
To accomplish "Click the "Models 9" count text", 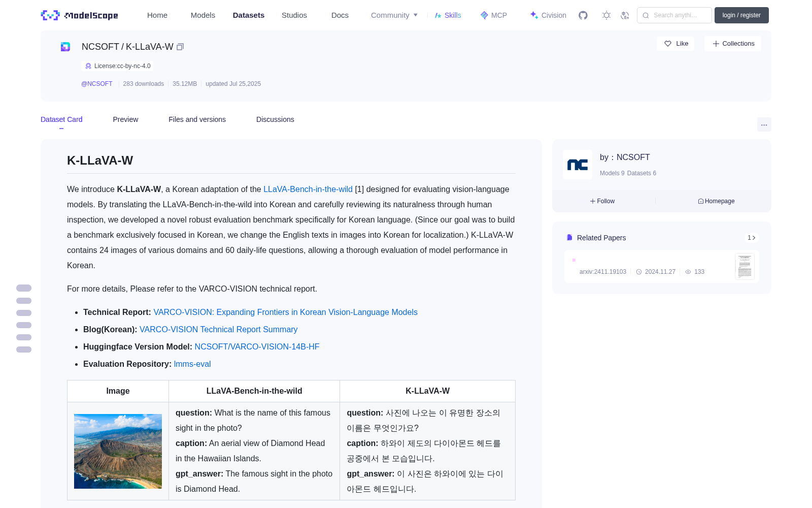I will click(612, 173).
